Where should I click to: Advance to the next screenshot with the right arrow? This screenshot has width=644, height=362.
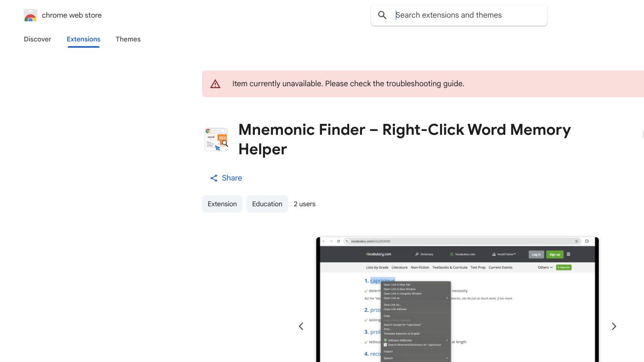(614, 326)
